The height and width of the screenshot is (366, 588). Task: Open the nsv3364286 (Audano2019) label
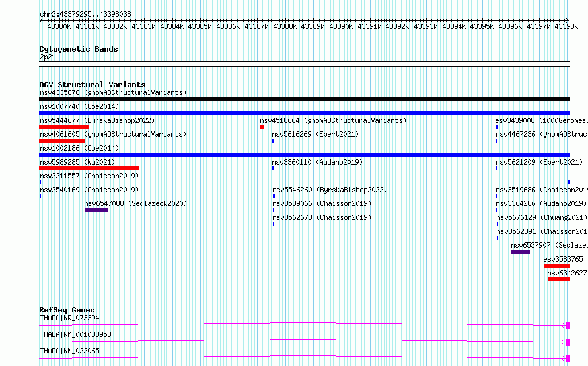coord(541,203)
